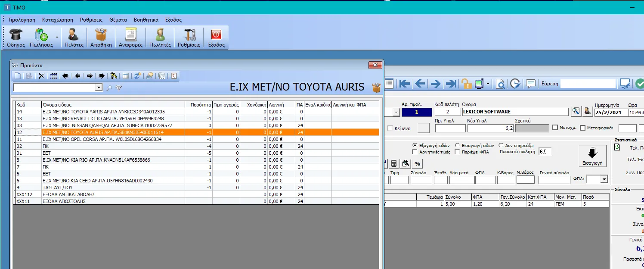Click into the Εύρεση search field
The image size is (644, 269).
(588, 84)
